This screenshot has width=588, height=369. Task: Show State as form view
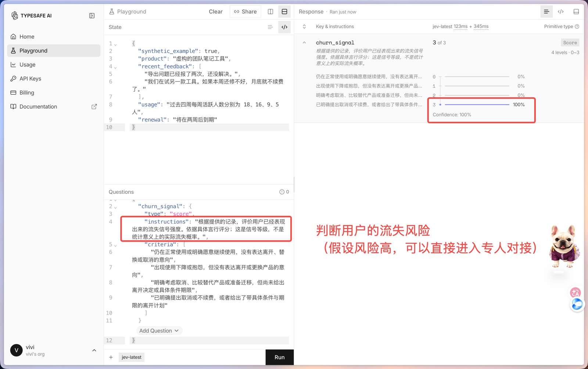pyautogui.click(x=270, y=27)
